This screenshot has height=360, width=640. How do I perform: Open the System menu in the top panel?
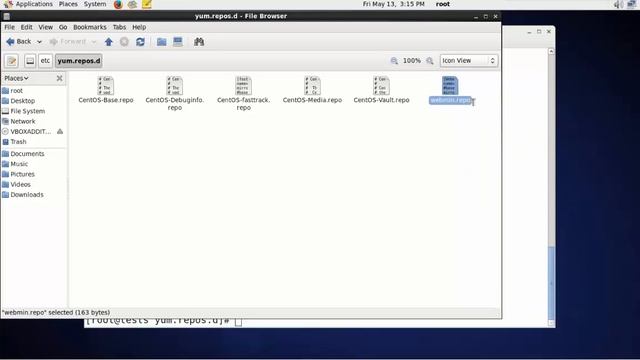tap(95, 4)
